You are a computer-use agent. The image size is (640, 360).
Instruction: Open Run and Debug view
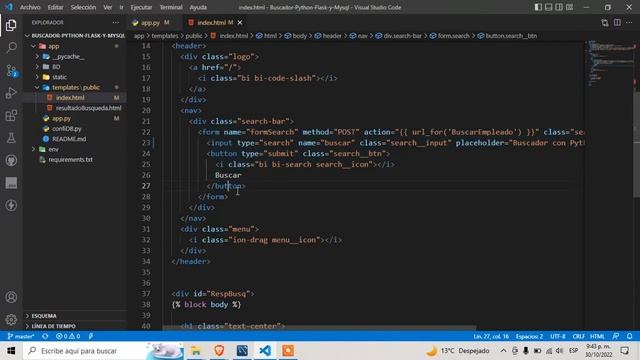(11, 93)
